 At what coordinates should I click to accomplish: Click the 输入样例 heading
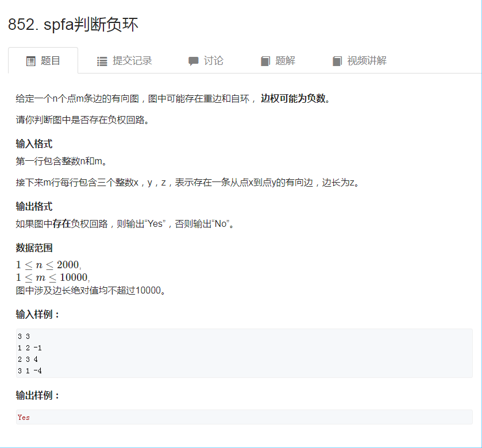pyautogui.click(x=37, y=314)
